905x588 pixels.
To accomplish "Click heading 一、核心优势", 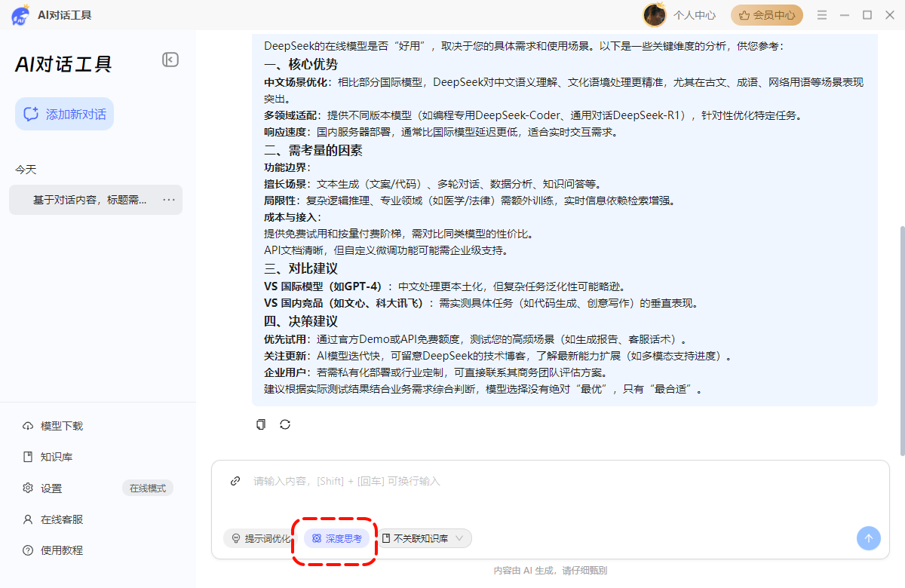I will pyautogui.click(x=301, y=64).
